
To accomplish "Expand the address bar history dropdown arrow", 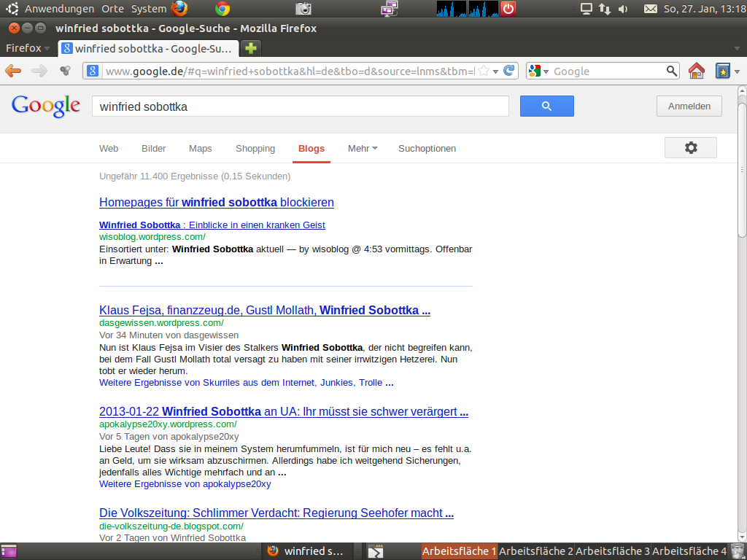I will tap(496, 71).
